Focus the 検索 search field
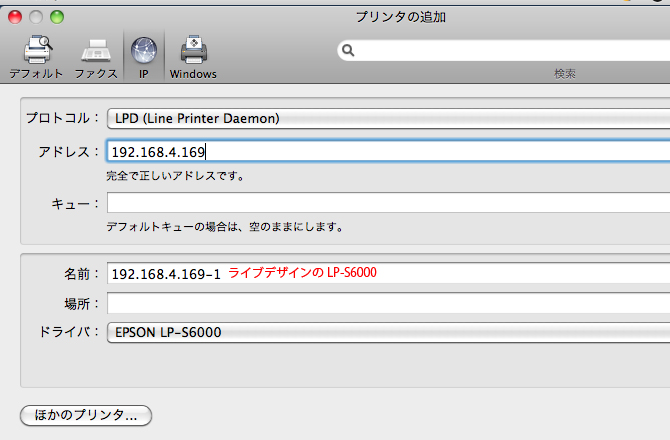 pyautogui.click(x=504, y=50)
